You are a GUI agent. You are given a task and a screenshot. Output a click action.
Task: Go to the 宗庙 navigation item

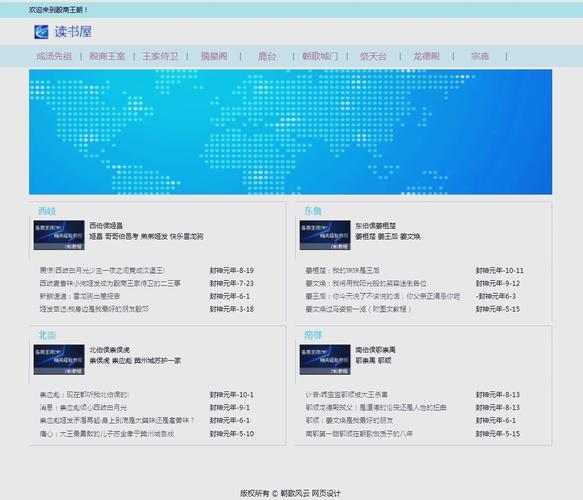480,56
